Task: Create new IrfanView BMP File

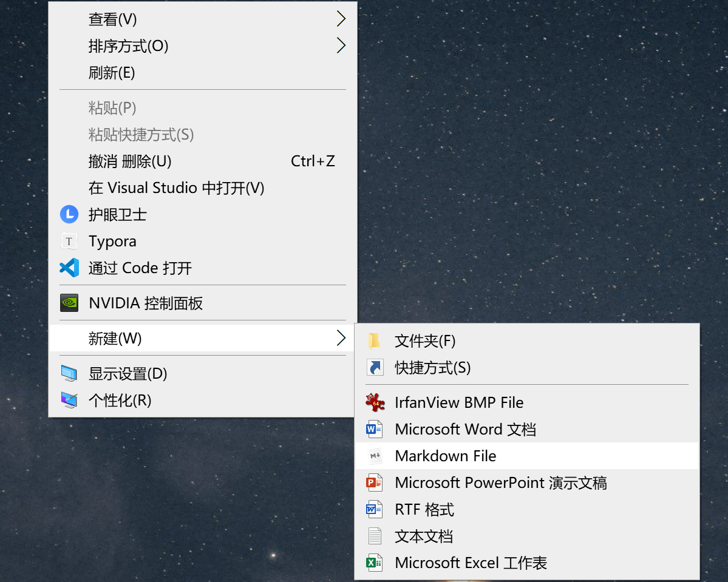Action: [x=527, y=402]
